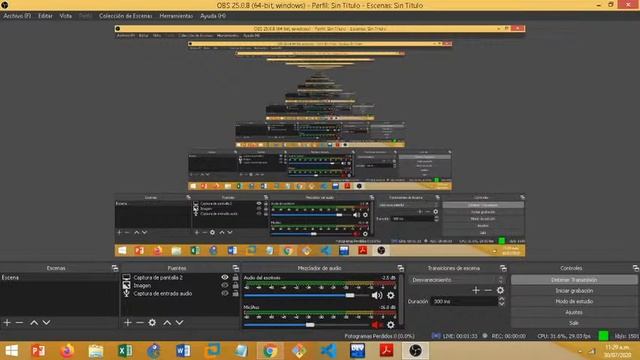Add a new source in Fuentes

128,322
